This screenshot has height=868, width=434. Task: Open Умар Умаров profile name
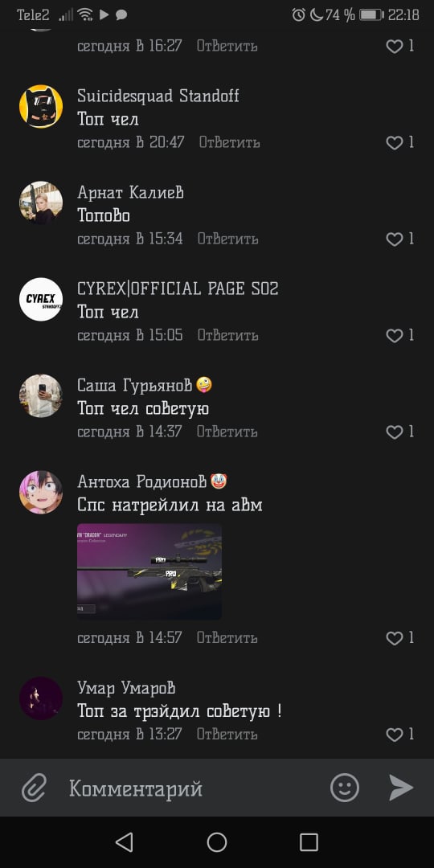126,688
